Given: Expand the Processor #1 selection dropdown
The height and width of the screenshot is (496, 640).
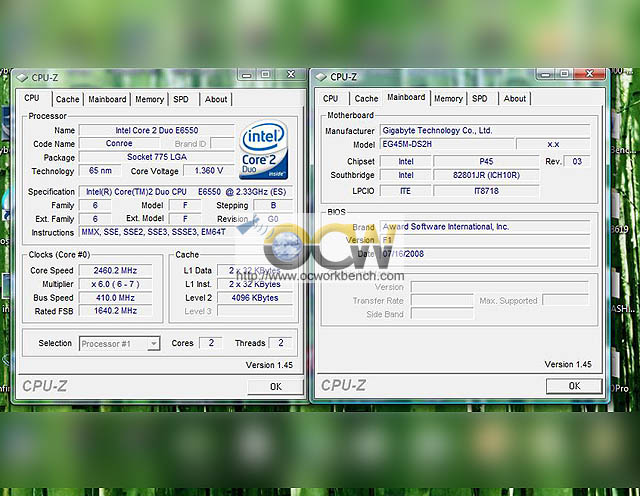Looking at the screenshot, I should [153, 344].
